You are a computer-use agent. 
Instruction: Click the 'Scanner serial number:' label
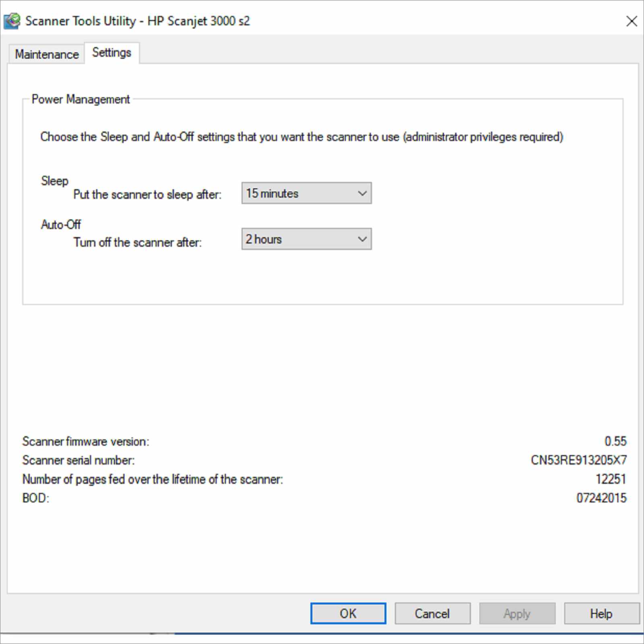[78, 460]
